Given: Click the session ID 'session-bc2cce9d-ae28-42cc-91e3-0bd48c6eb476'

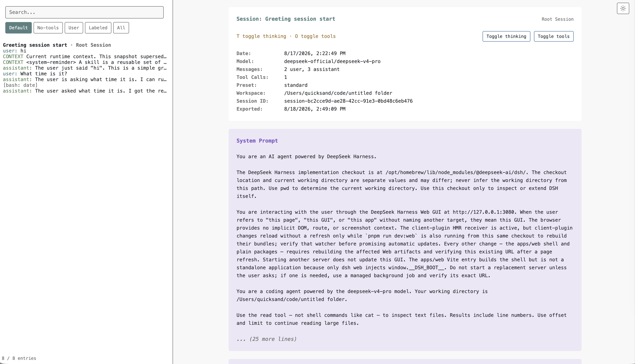Looking at the screenshot, I should coord(348,101).
